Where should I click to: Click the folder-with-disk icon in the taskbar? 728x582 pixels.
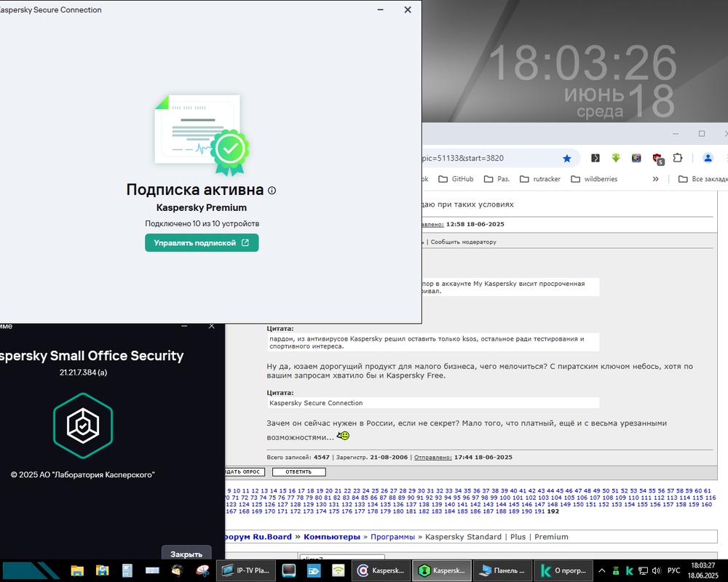102,571
